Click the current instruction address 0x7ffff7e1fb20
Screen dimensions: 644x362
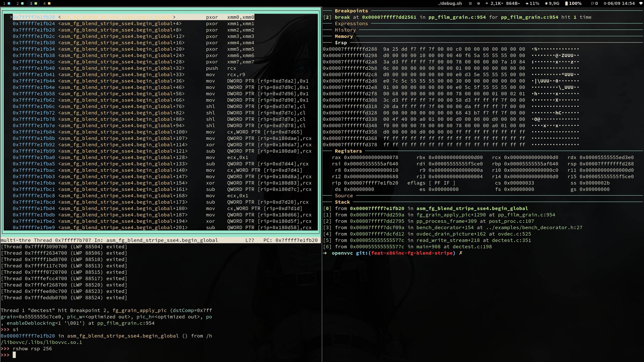coord(34,17)
